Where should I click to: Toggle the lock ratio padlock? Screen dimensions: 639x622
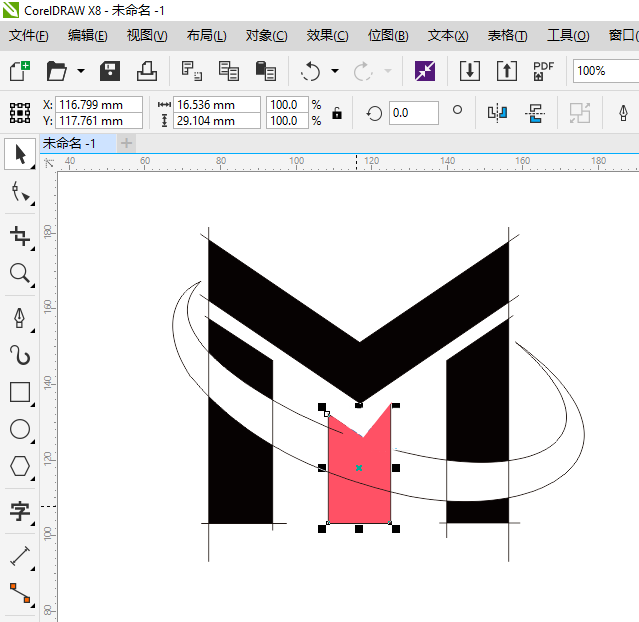coord(337,113)
